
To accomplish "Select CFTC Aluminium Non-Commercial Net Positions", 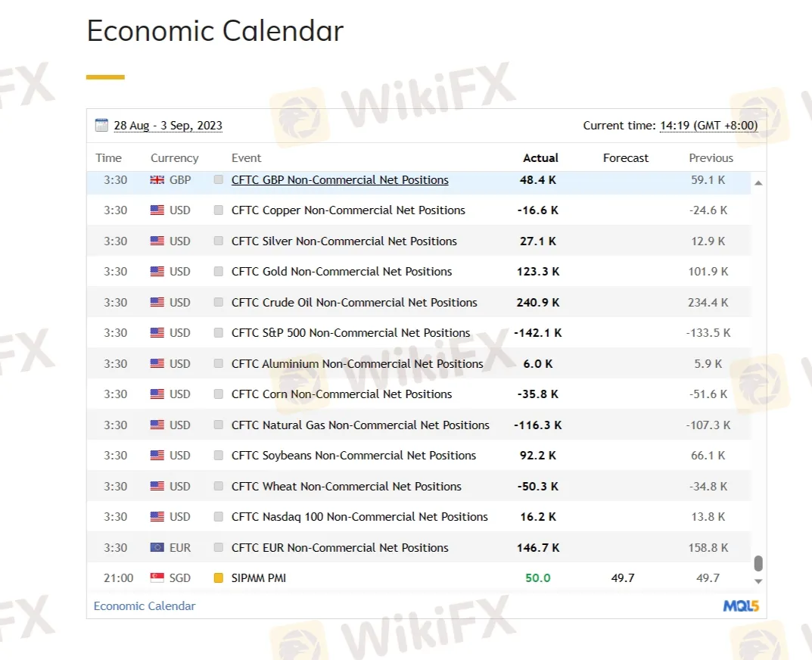I will [356, 364].
